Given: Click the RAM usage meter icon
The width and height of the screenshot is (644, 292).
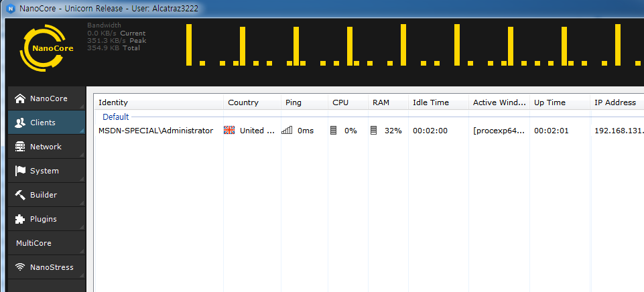Looking at the screenshot, I should [x=373, y=131].
